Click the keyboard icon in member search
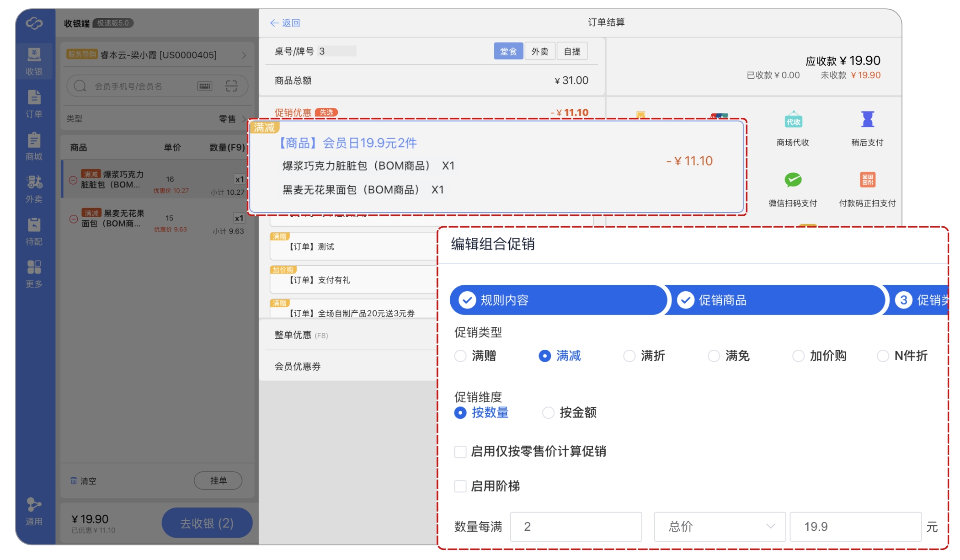The image size is (960, 560). point(205,86)
